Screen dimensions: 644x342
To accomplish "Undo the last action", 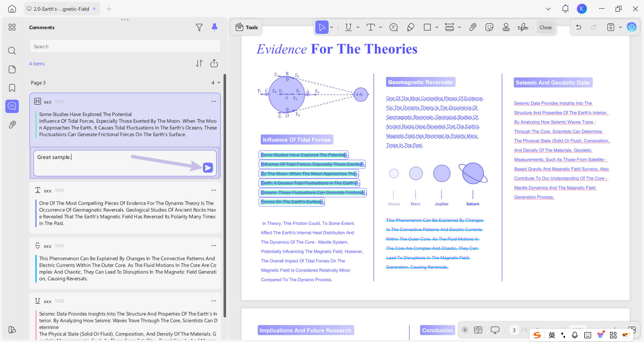I will [579, 27].
